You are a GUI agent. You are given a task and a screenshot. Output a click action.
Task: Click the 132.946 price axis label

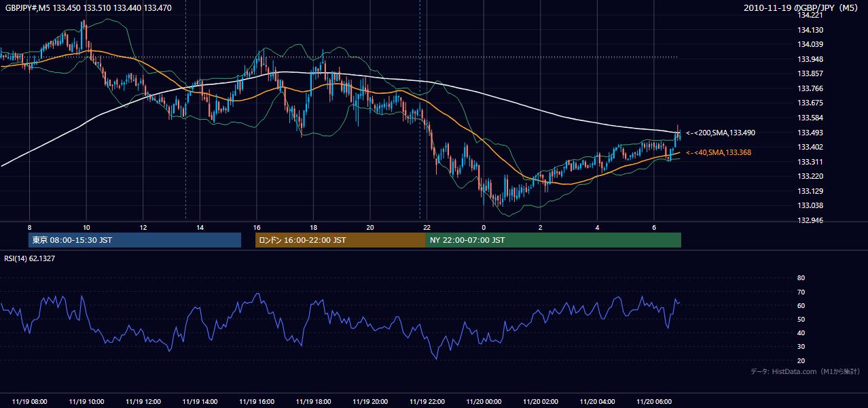point(810,220)
